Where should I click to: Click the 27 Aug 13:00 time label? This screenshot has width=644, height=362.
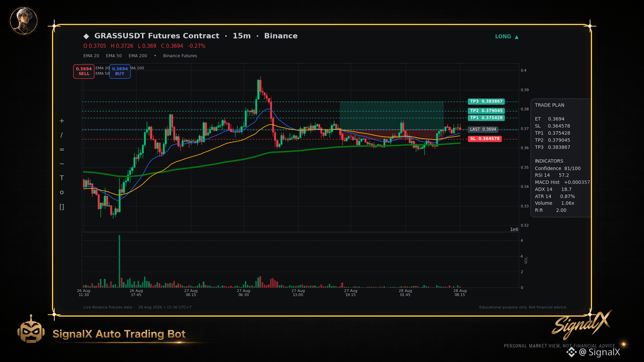298,293
